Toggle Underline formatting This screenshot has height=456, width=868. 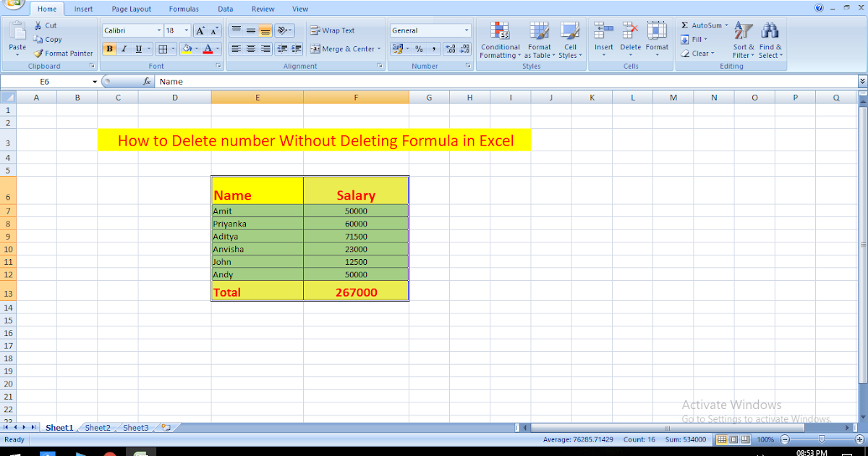click(138, 48)
